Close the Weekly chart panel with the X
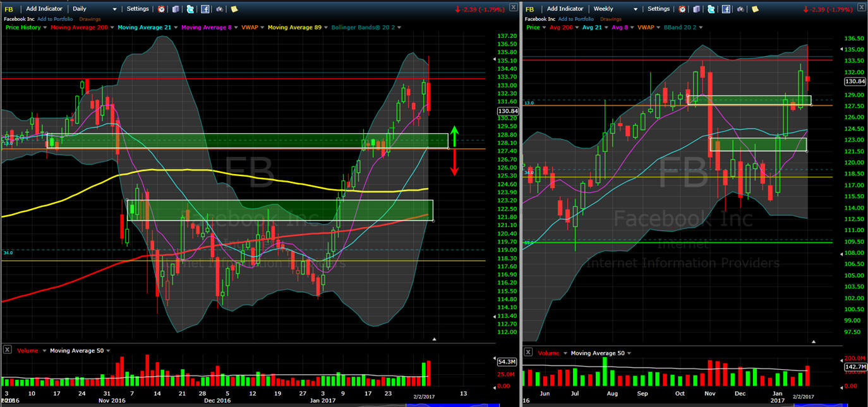Viewport: 868px width, 407px height. pyautogui.click(x=861, y=9)
